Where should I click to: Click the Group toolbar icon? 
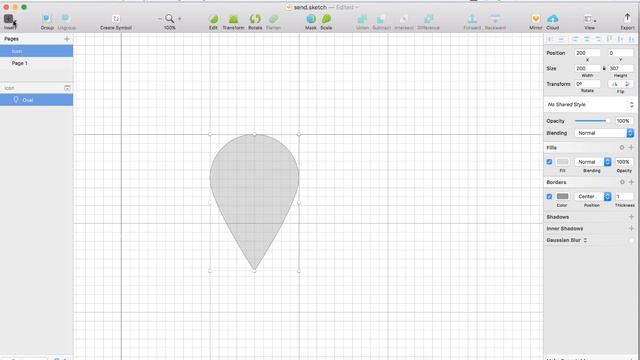[x=47, y=19]
